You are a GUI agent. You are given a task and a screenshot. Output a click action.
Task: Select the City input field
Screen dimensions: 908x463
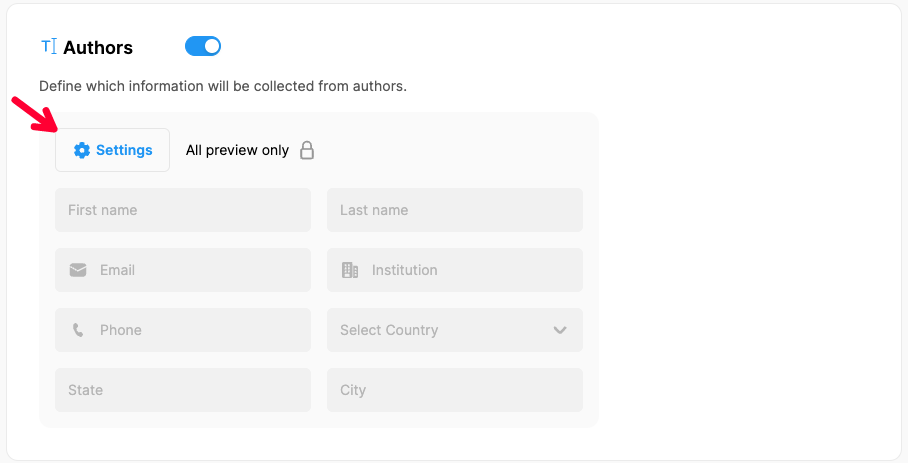455,390
